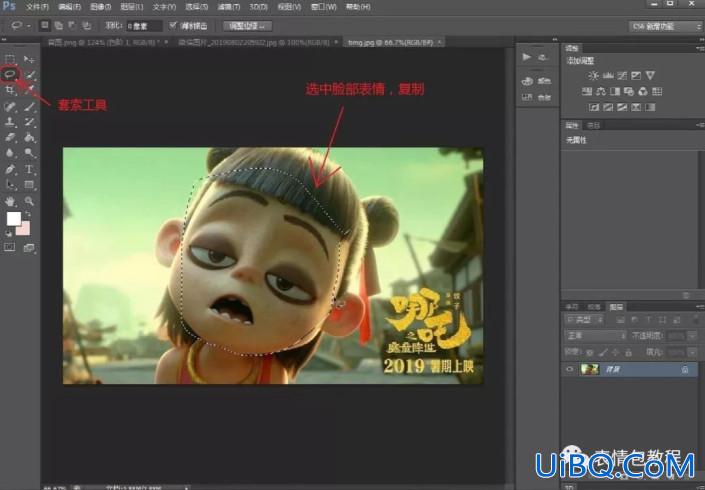Change the screen mode
Image resolution: width=705 pixels, height=490 pixels.
coord(29,247)
